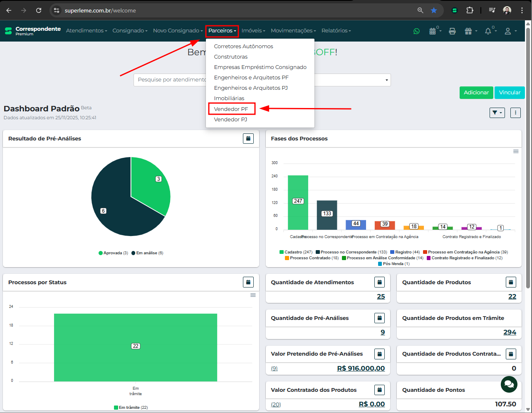
Task: Expand the dashboard filter funnel dropdown
Action: pyautogui.click(x=497, y=113)
